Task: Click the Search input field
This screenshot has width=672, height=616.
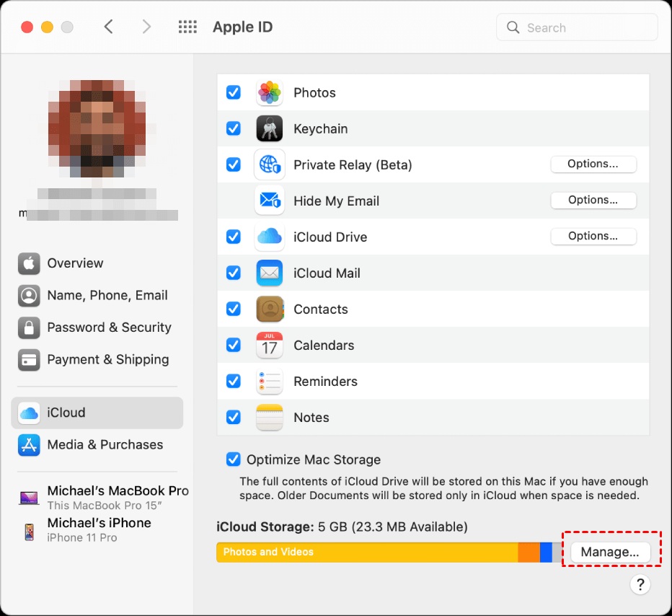Action: [x=584, y=27]
